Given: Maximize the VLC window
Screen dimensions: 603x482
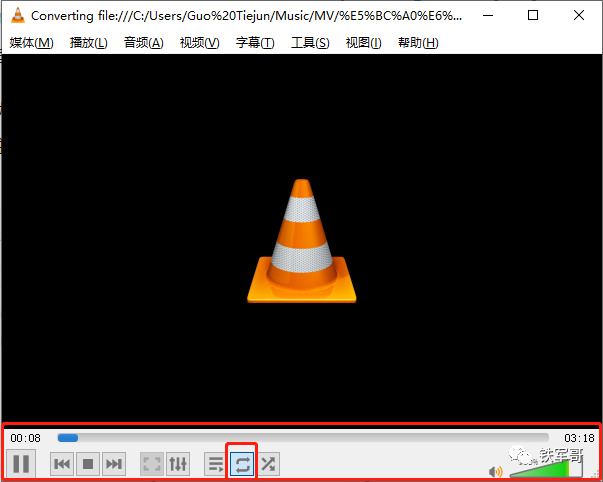Looking at the screenshot, I should pos(533,15).
